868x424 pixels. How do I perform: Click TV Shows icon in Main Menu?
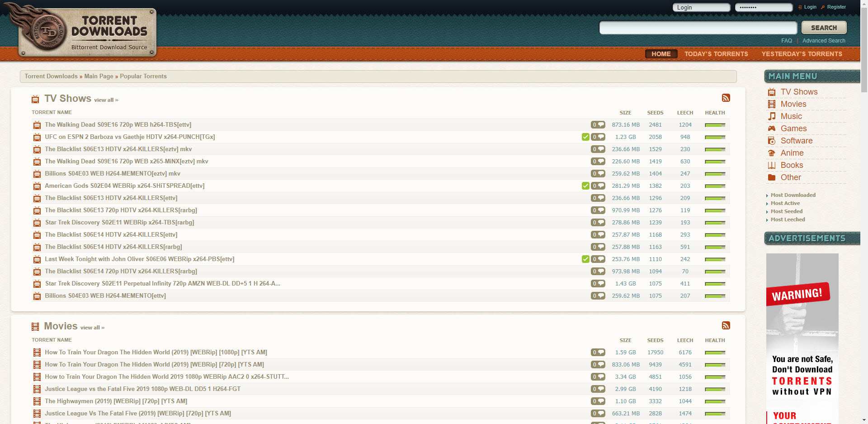click(x=772, y=92)
